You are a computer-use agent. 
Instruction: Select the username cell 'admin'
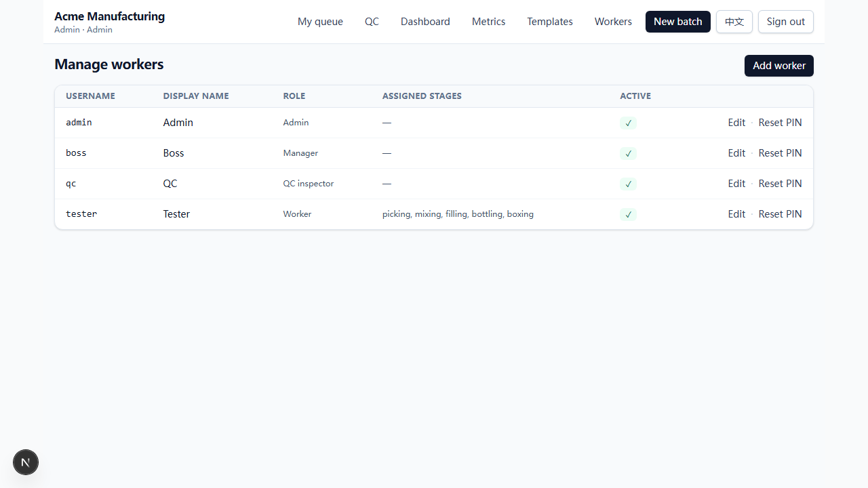pos(79,123)
